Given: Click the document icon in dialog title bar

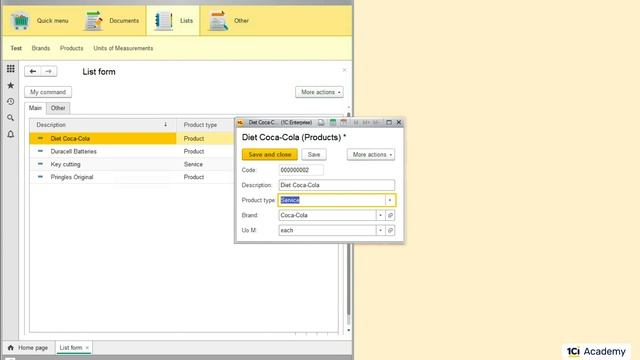Looking at the screenshot, I should [321, 122].
